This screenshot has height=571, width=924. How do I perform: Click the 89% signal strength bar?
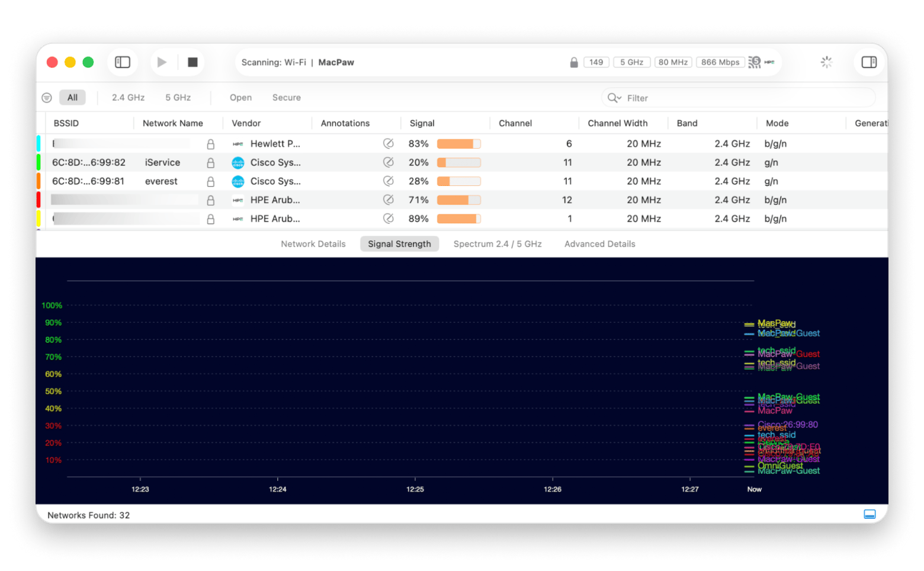tap(459, 219)
